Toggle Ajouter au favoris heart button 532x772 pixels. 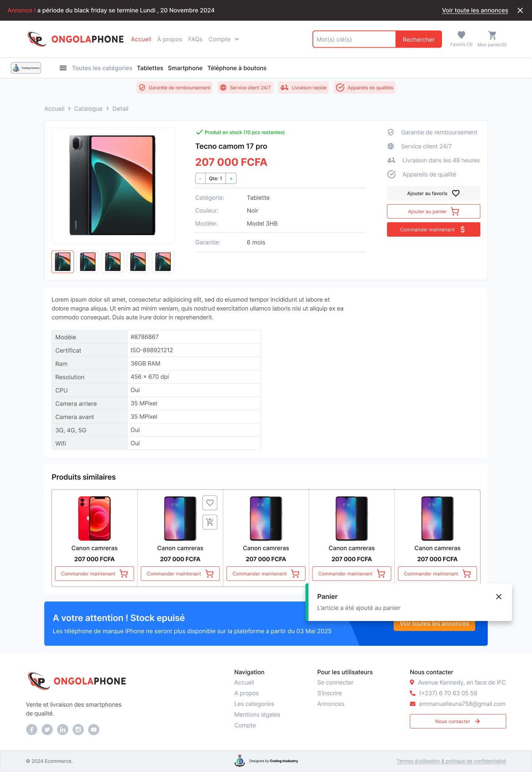point(433,193)
